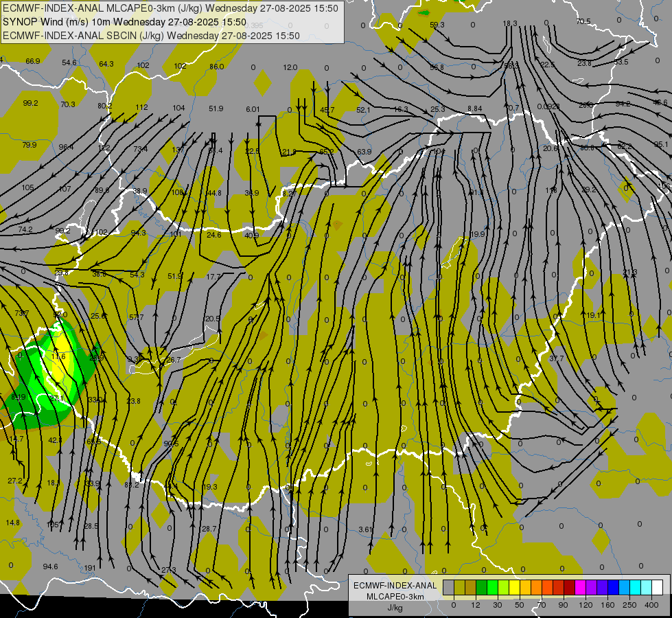This screenshot has height=618, width=672.
Task: Click the grid value 14.8
Action: tap(13, 523)
